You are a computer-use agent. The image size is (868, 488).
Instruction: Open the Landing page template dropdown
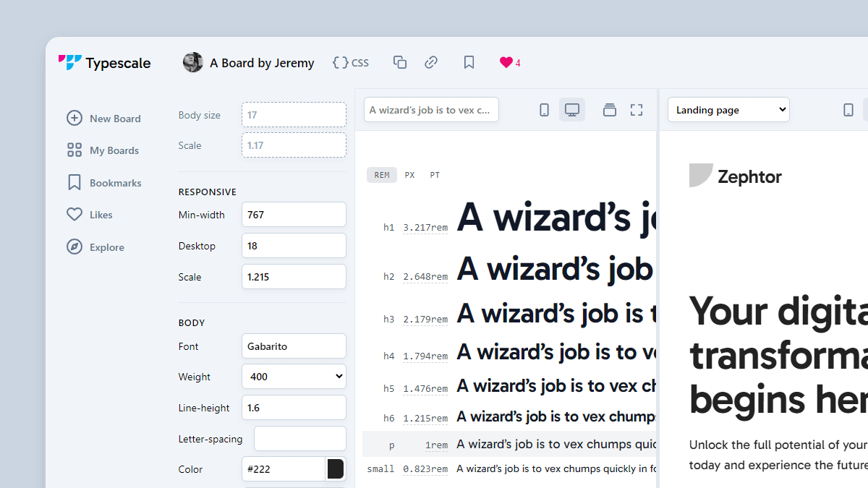coord(728,109)
